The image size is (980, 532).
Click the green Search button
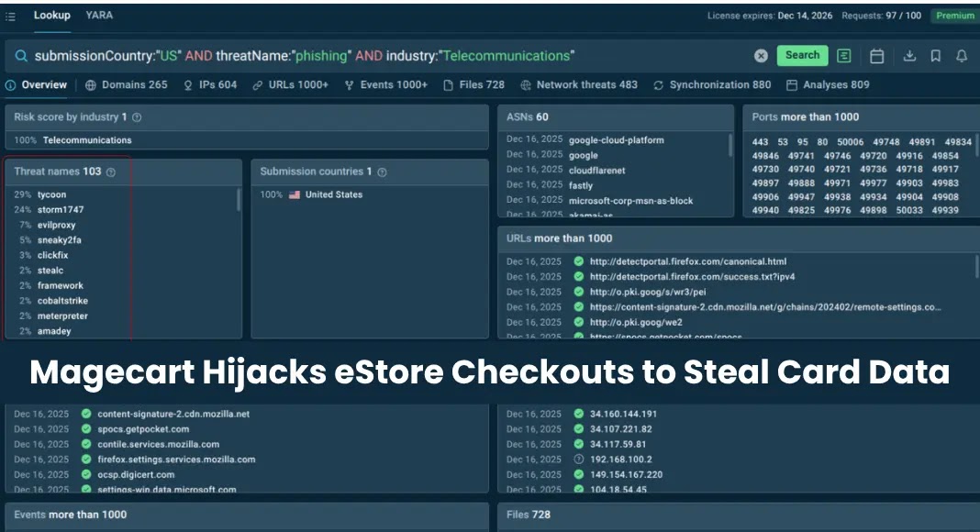pos(802,55)
